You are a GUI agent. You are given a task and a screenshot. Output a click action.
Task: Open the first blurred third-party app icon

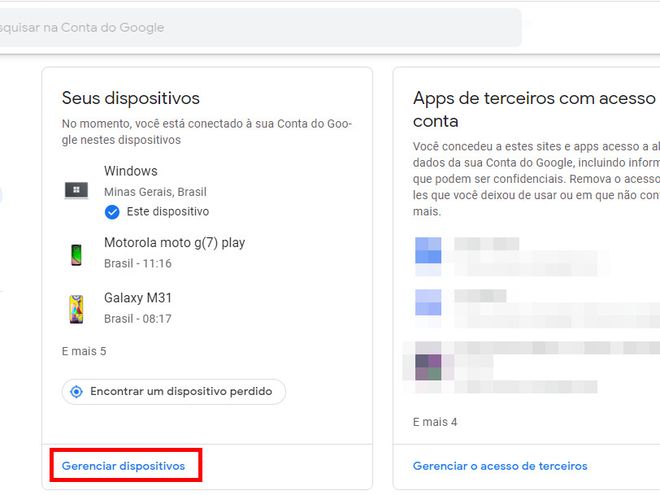pos(428,256)
